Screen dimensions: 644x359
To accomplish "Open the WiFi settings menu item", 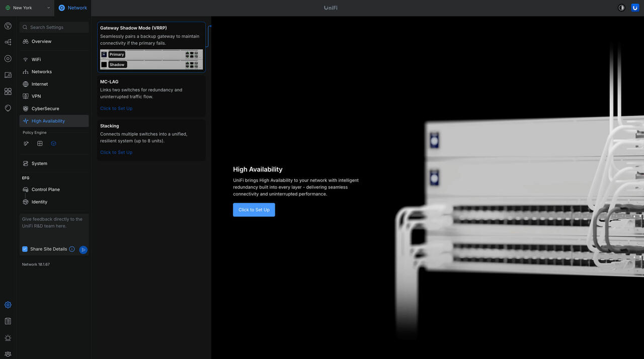I will [x=36, y=59].
